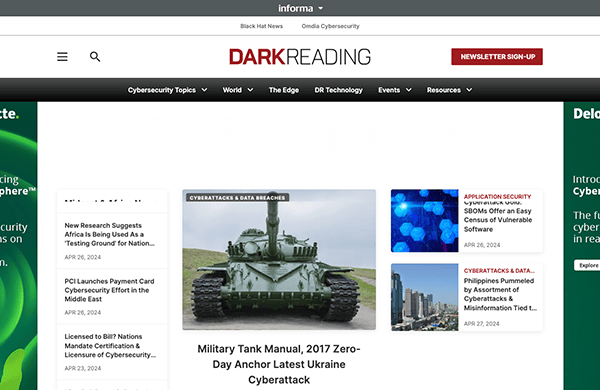
Task: Expand the chevron next to Resources
Action: click(x=469, y=90)
